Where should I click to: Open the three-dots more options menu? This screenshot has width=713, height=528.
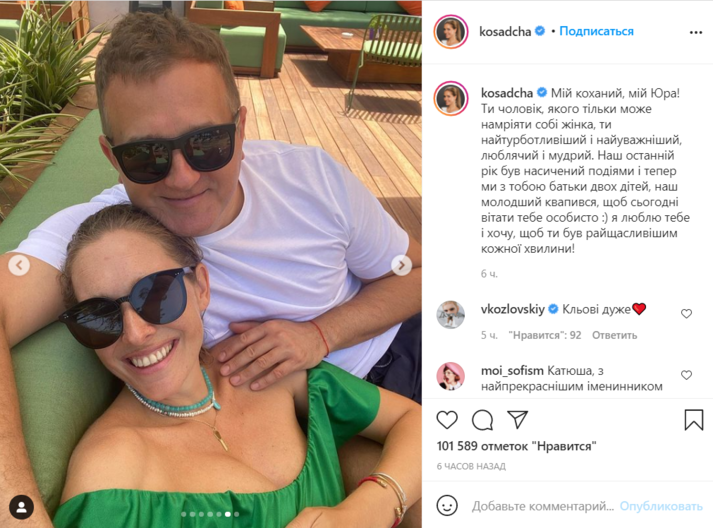click(x=696, y=32)
